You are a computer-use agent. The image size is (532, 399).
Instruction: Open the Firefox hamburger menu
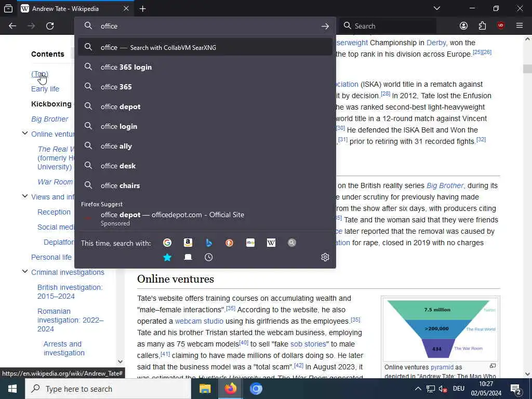point(520,26)
